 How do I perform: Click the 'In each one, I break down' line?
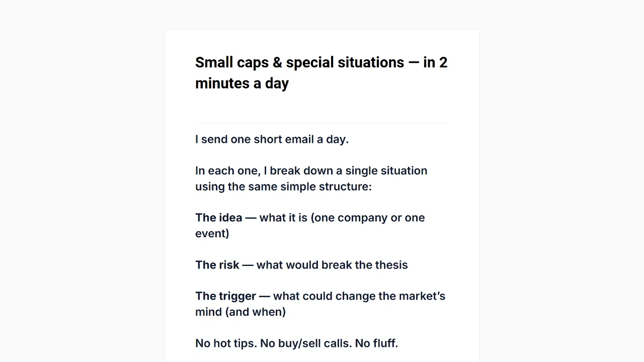[262, 170]
